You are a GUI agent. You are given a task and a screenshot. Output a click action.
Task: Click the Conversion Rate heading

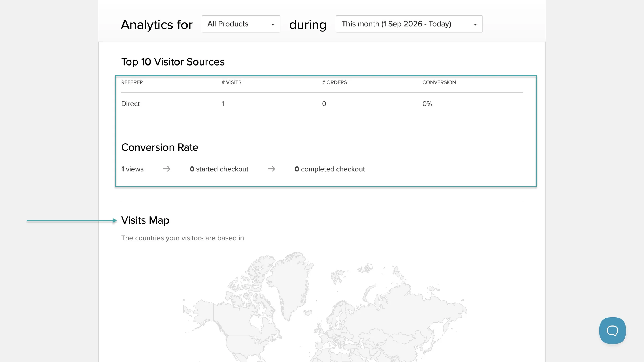coord(160,147)
